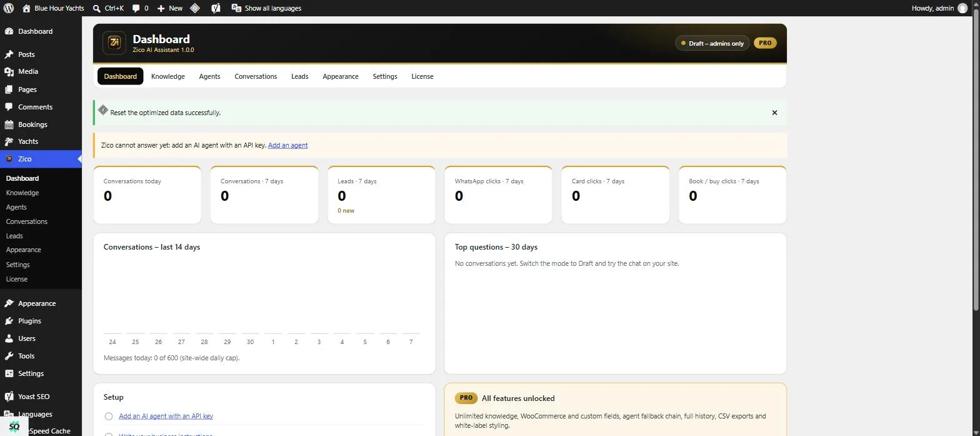Switch to the Knowledge tab
Image resolution: width=980 pixels, height=436 pixels.
(168, 76)
